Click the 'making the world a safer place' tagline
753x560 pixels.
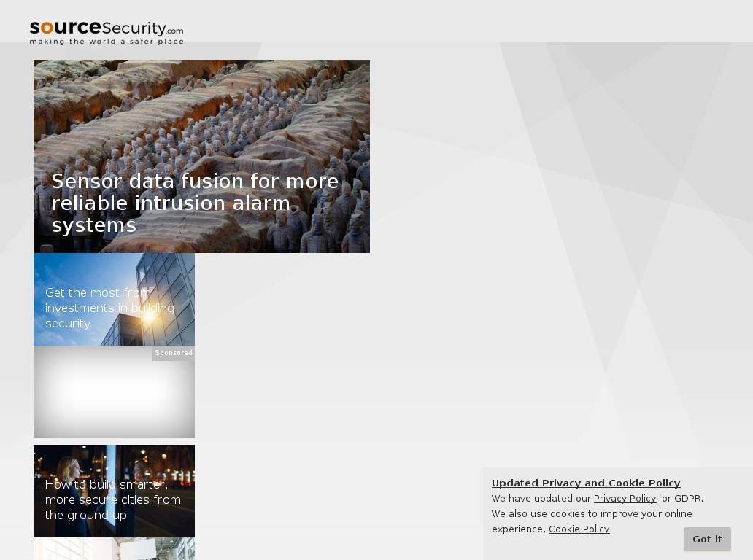107,42
